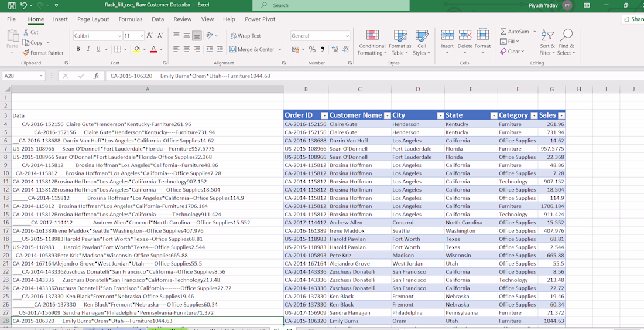The height and width of the screenshot is (330, 644).
Task: Open the Power Pivot tab
Action: pyautogui.click(x=260, y=19)
